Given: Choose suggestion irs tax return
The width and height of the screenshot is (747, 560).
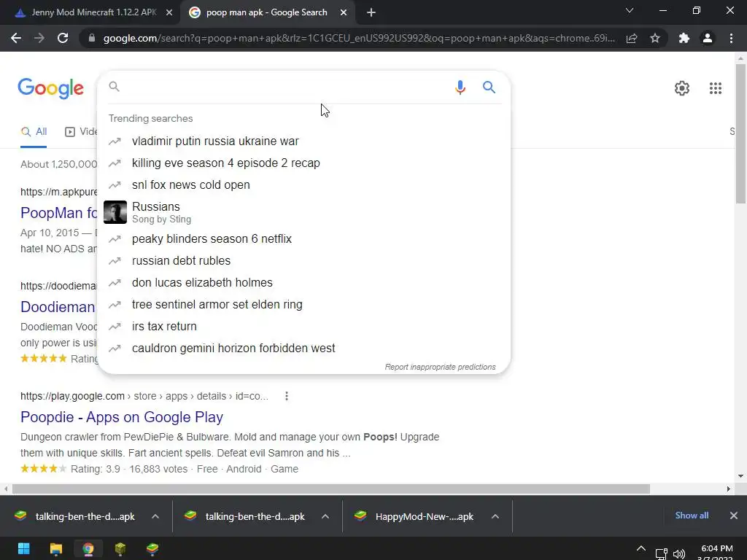Looking at the screenshot, I should tap(303, 326).
